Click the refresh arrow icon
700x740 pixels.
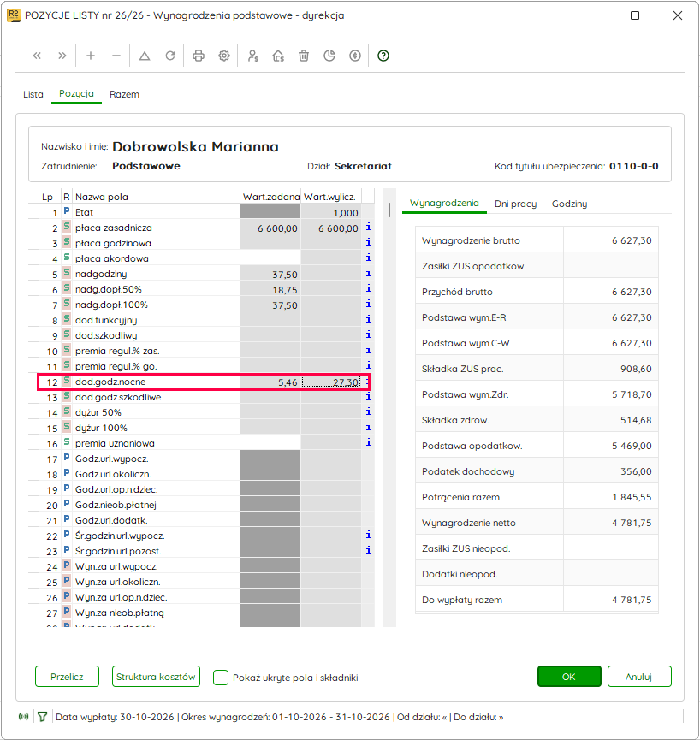(x=170, y=56)
